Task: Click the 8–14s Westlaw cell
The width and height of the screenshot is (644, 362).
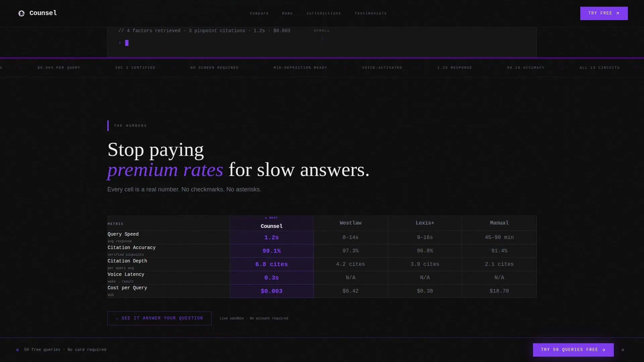Action: tap(351, 238)
